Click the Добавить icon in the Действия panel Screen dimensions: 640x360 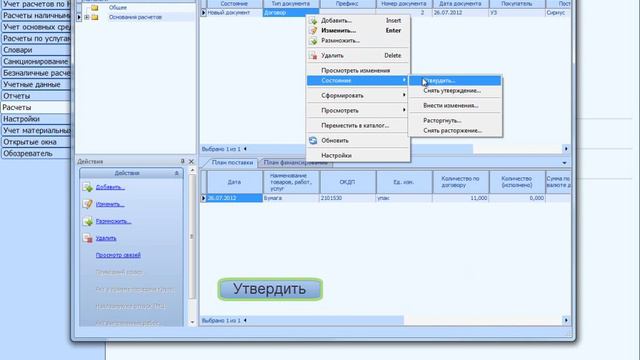pos(87,187)
